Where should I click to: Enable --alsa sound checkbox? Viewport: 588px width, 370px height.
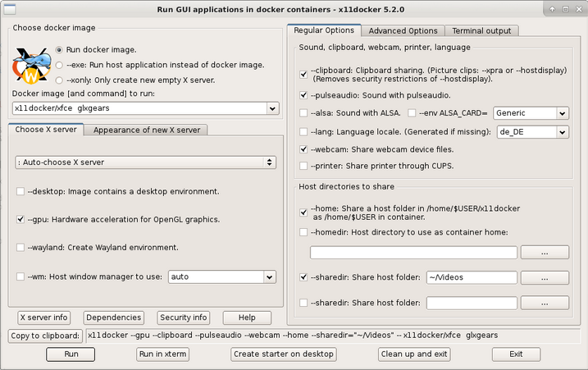click(x=304, y=112)
